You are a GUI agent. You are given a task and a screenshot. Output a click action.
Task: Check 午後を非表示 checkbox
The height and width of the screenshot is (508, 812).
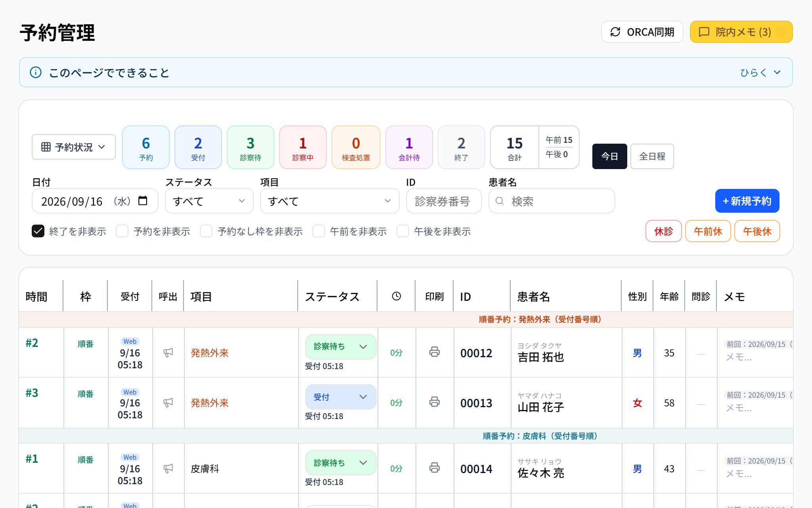403,231
